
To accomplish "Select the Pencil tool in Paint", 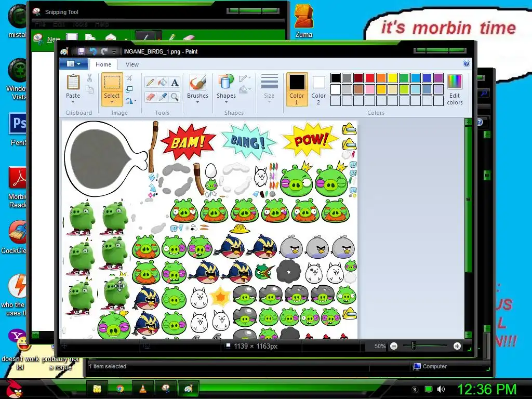I will 150,83.
